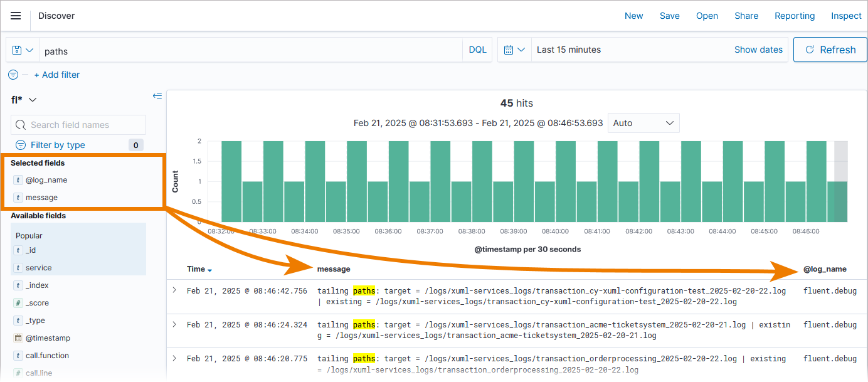Open the Auto interval dropdown

point(643,123)
